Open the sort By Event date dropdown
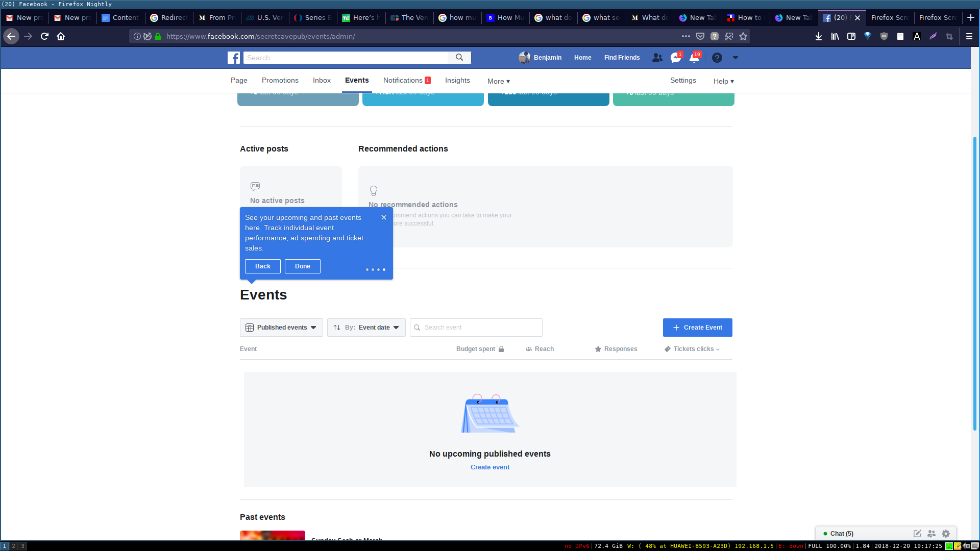The width and height of the screenshot is (980, 551). click(366, 328)
